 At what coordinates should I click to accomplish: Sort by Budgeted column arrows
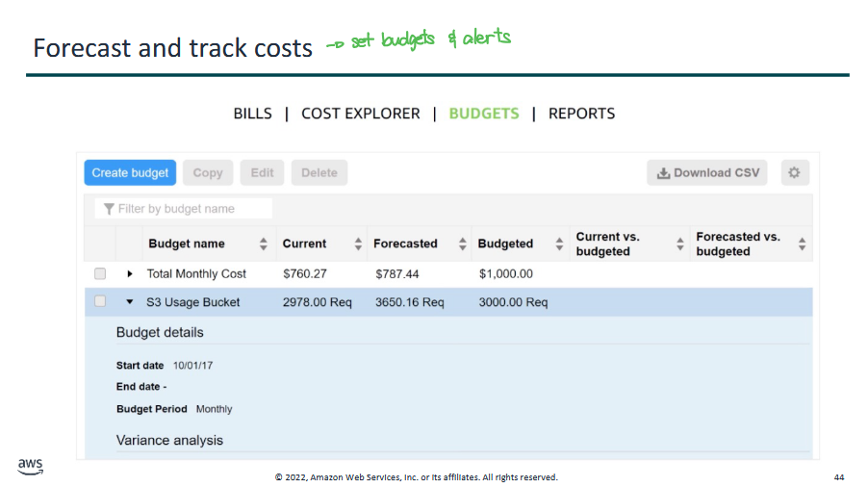(559, 244)
